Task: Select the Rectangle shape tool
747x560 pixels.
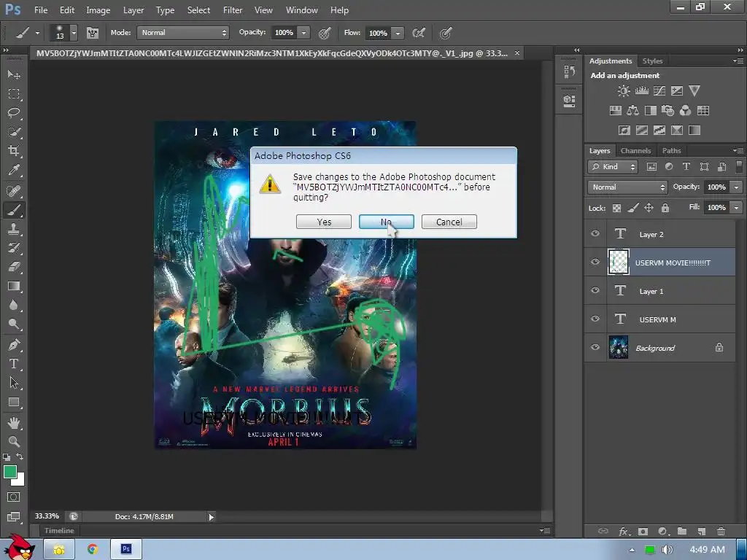Action: pyautogui.click(x=14, y=402)
